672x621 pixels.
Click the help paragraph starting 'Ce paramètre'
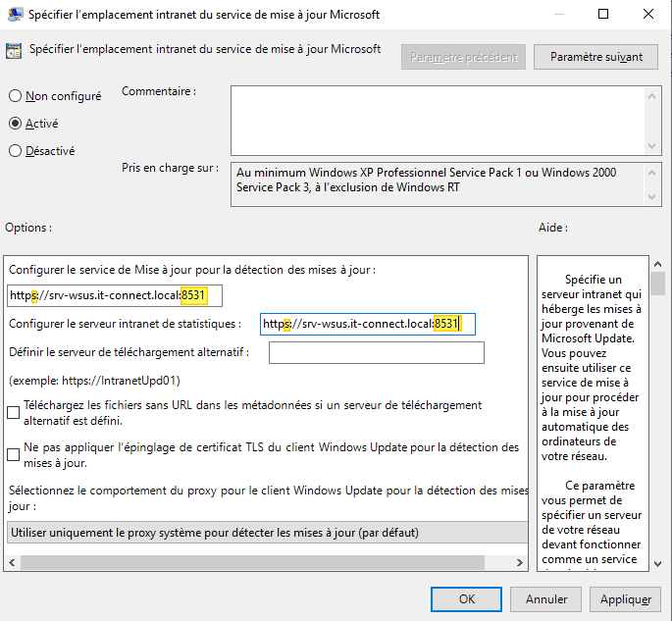point(592,525)
